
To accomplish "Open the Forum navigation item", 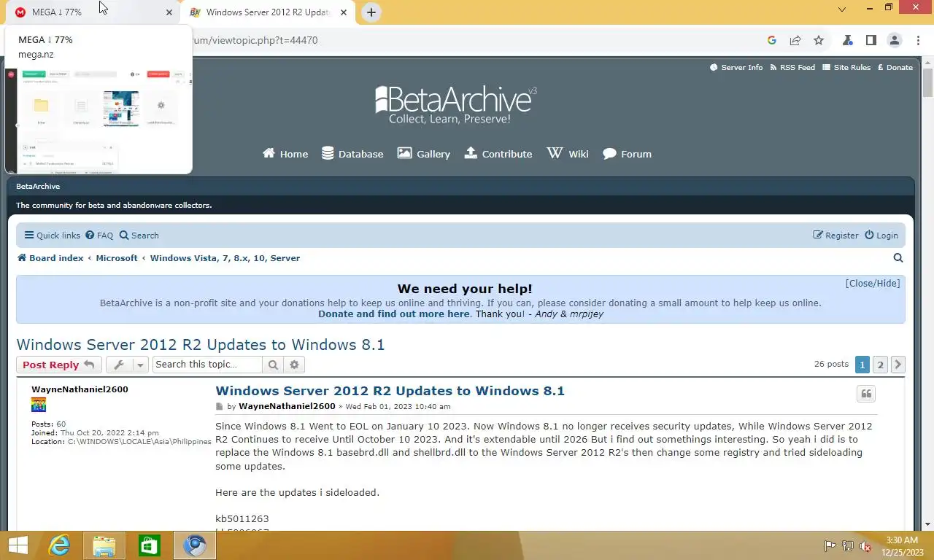I will 627,154.
